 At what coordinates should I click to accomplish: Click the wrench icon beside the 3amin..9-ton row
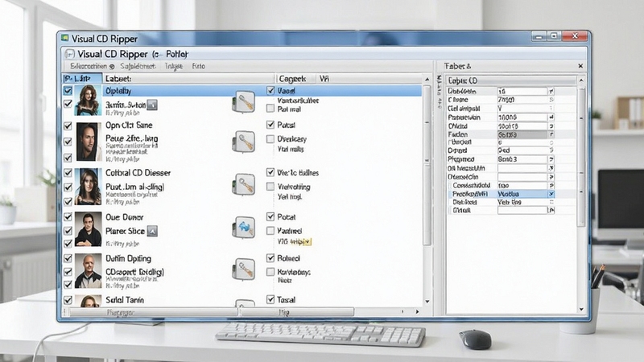(244, 102)
